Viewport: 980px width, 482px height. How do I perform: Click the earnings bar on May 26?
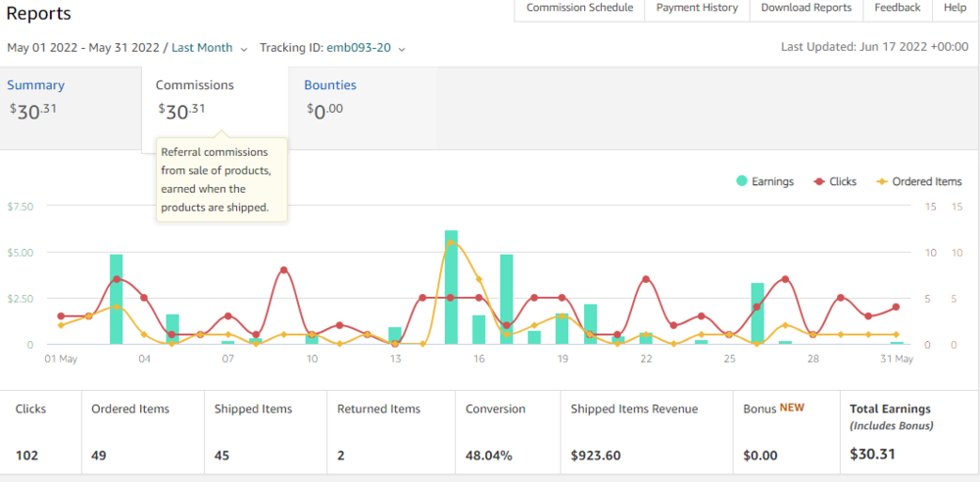(x=758, y=313)
